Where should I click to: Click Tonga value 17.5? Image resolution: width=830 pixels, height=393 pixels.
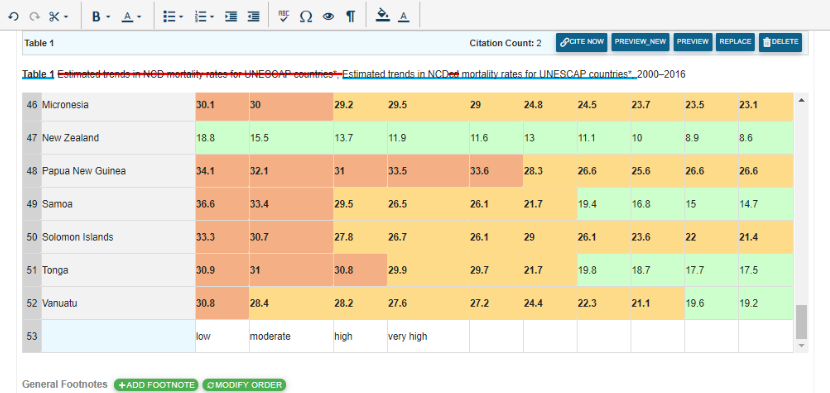coord(766,270)
